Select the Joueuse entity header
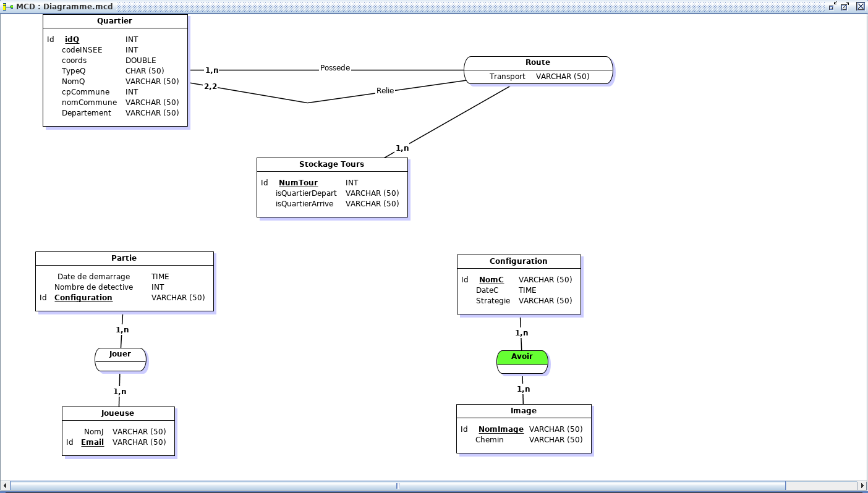The height and width of the screenshot is (493, 868). 118,413
